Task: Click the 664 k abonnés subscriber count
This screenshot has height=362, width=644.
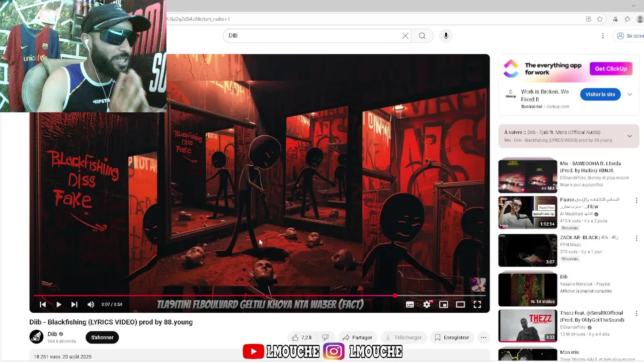Action: point(62,341)
